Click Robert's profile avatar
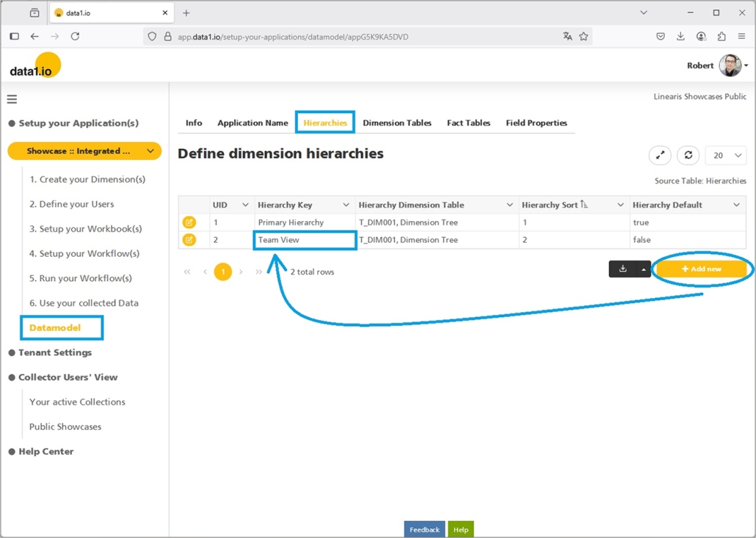This screenshot has width=756, height=538. [x=730, y=65]
